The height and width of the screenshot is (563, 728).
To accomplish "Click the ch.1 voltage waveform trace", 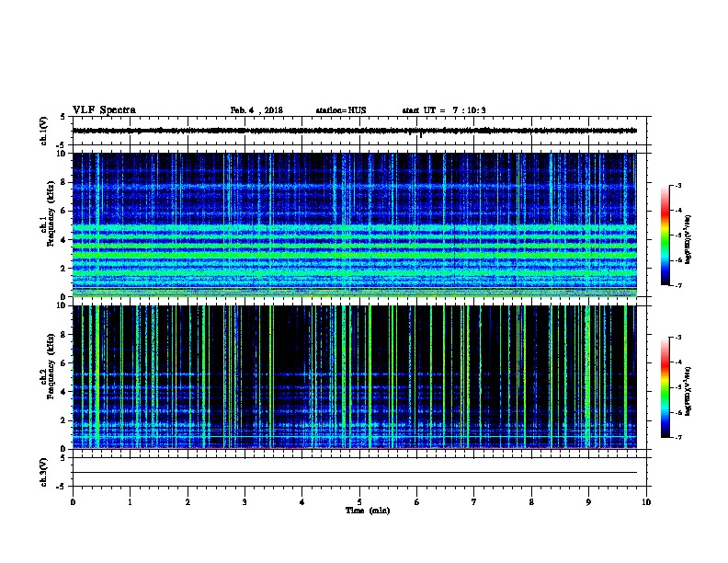I will coord(355,131).
